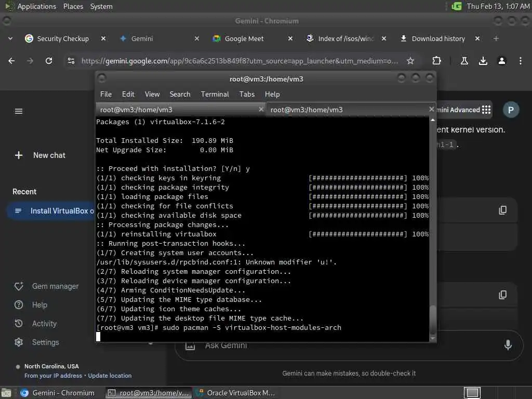Click the terminal window menu button at top-left
Image resolution: width=532 pixels, height=399 pixels.
pyautogui.click(x=101, y=78)
